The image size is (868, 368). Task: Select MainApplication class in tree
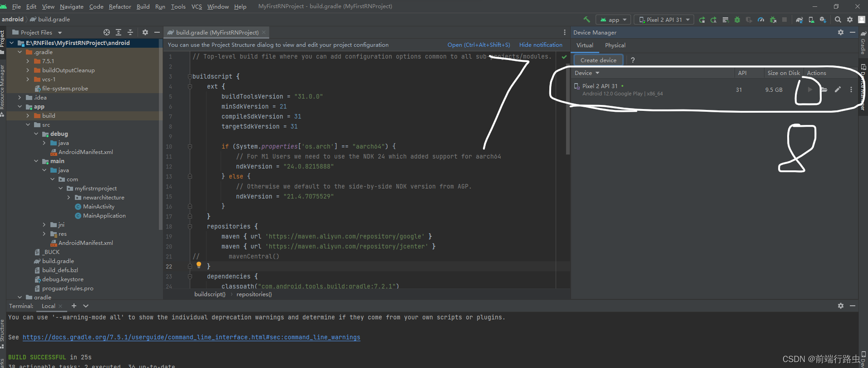pos(104,215)
